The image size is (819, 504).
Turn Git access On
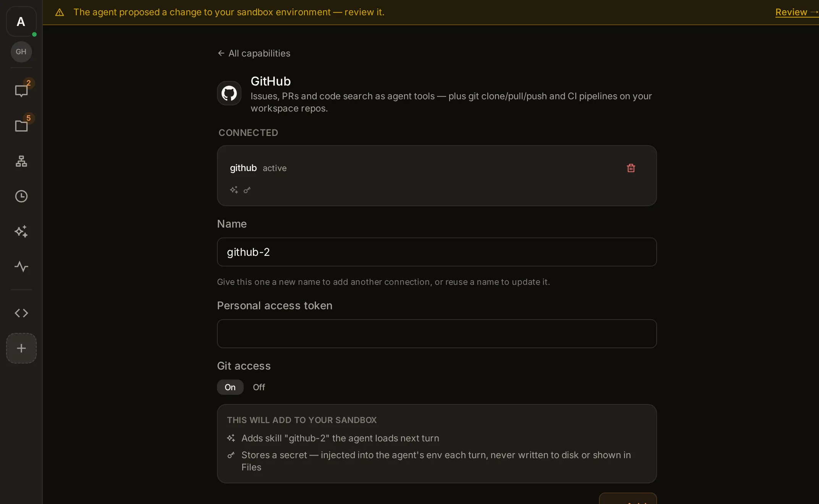[x=230, y=387]
